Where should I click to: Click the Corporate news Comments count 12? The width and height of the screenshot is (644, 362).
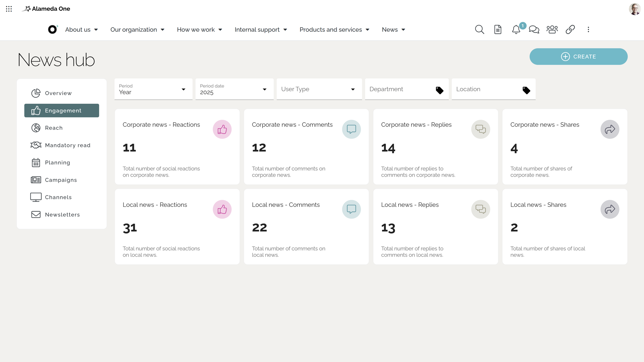tap(259, 148)
